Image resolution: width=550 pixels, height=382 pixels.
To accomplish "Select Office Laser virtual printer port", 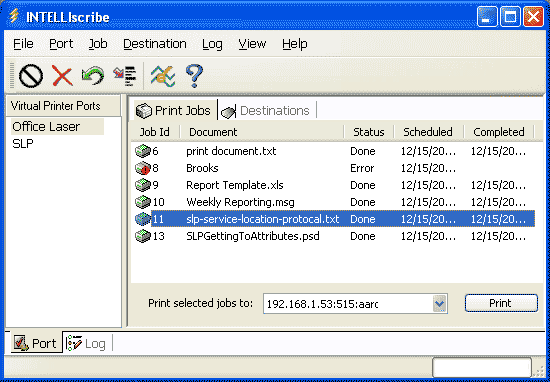I will coord(57,127).
